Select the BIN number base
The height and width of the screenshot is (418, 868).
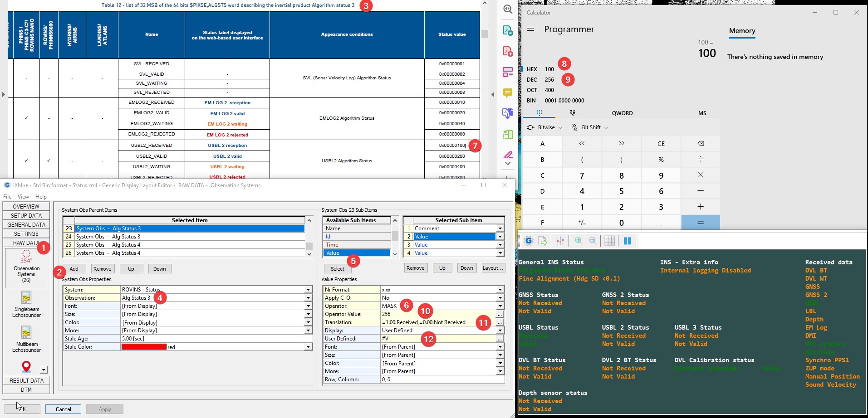pyautogui.click(x=531, y=101)
